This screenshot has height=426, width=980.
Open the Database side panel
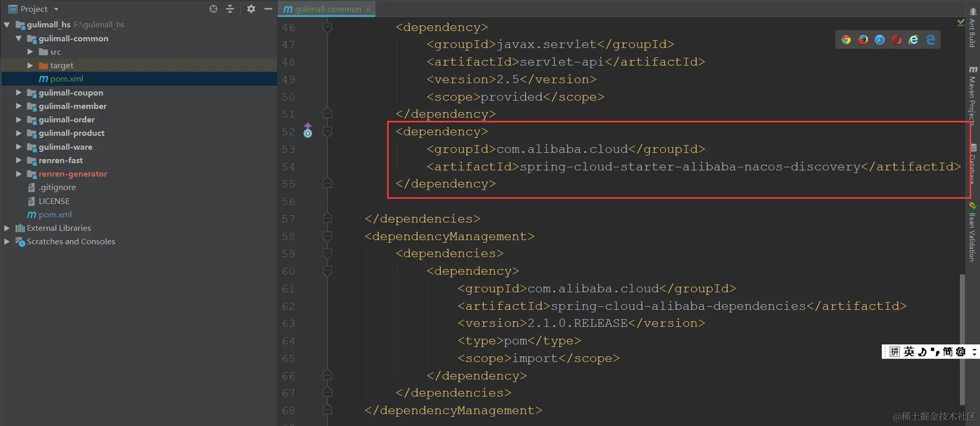[973, 164]
